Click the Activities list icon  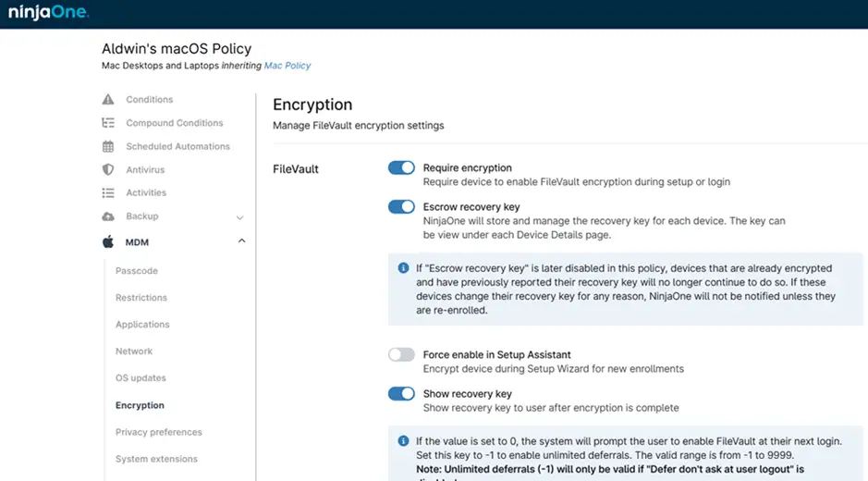pos(108,192)
